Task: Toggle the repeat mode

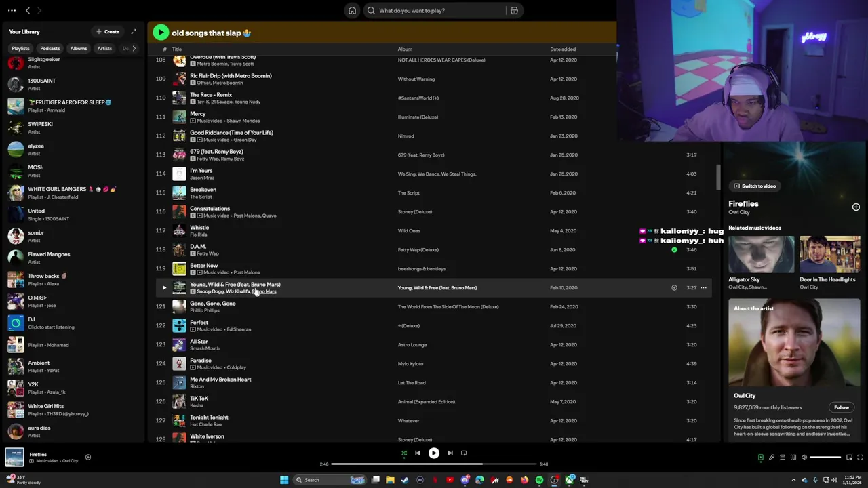Action: click(x=464, y=453)
